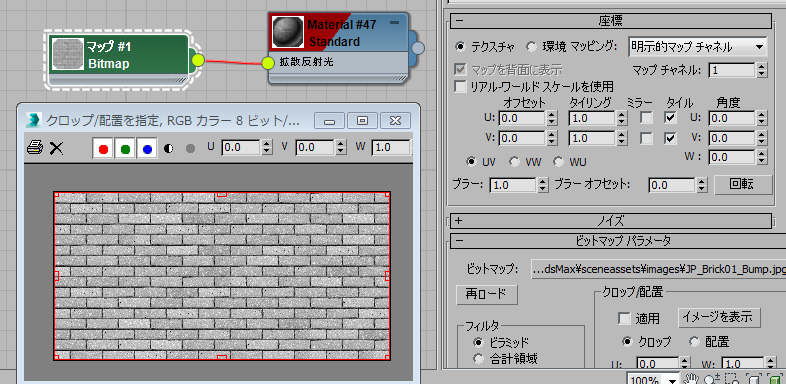Toggle the alpha channel half-circle icon
786x384 pixels.
pos(169,148)
